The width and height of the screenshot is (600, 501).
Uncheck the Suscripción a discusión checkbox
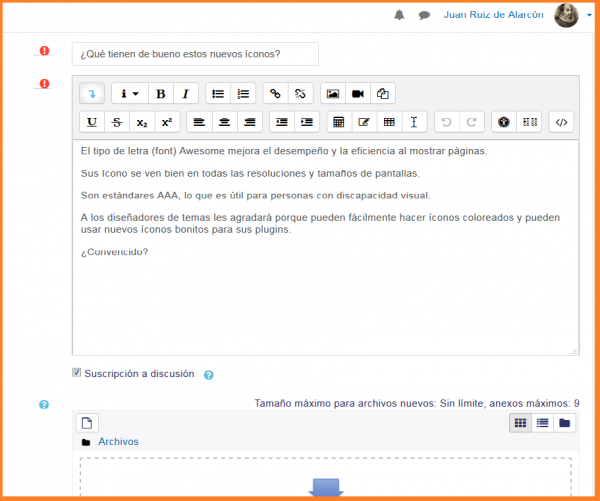77,373
